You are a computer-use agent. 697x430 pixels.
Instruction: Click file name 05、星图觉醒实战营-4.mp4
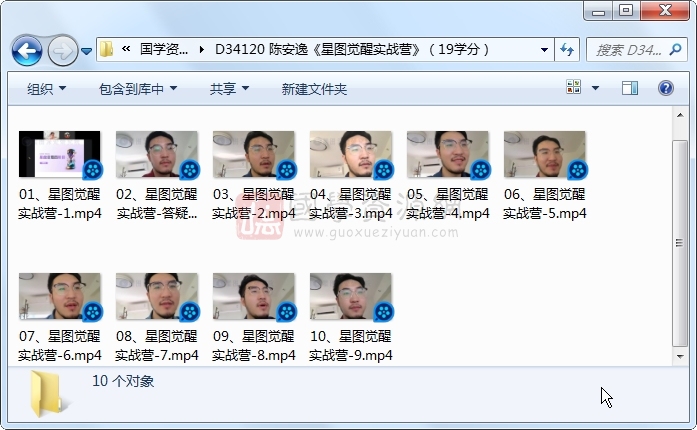tap(448, 204)
